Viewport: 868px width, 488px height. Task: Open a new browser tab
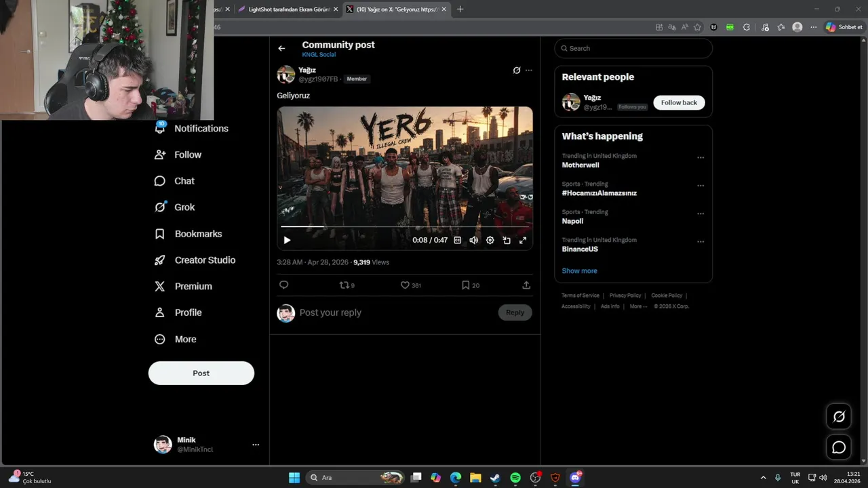(x=460, y=9)
